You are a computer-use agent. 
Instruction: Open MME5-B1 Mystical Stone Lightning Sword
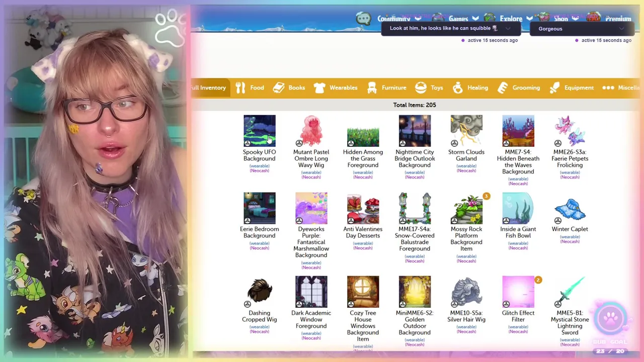[570, 292]
